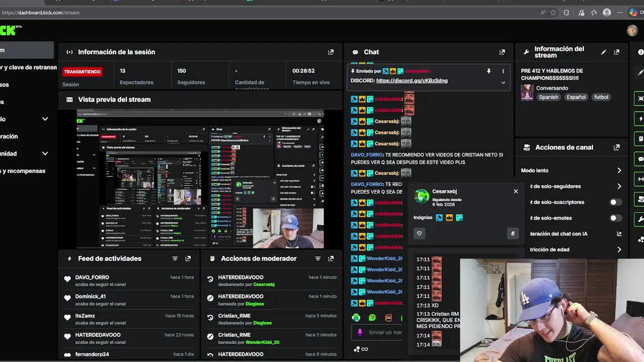Pop out the Información del stream panel

click(x=616, y=52)
